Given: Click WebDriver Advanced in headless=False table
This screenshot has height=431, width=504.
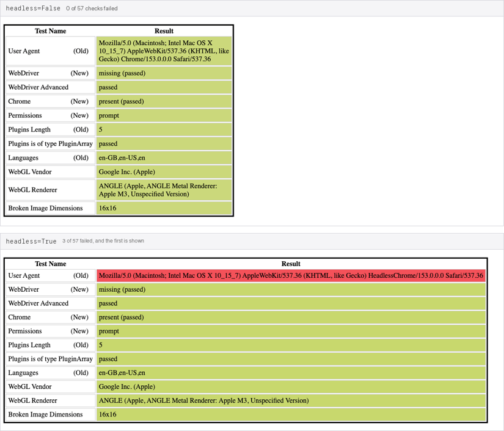Looking at the screenshot, I should pos(51,87).
